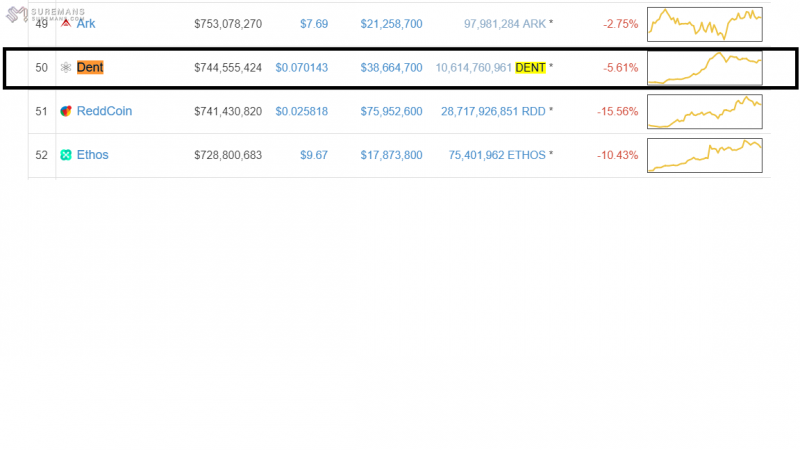
Task: Click ReddCoin price $0.025818
Action: (302, 112)
